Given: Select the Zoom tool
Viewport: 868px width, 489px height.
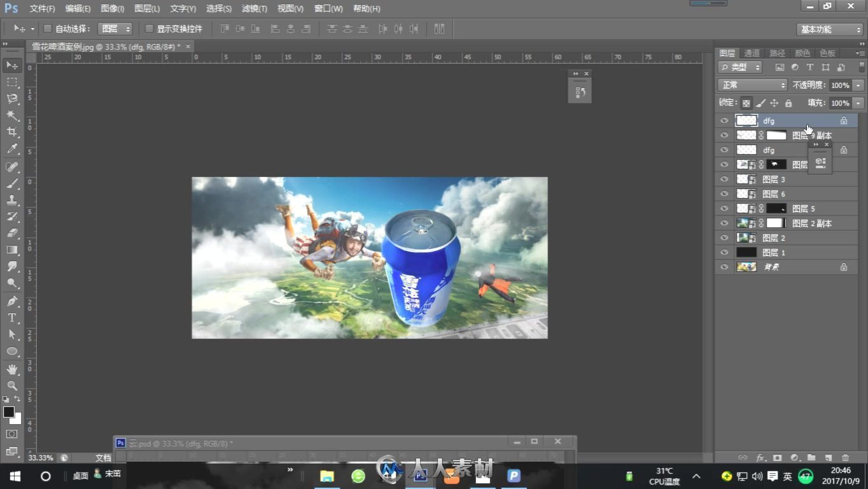Looking at the screenshot, I should [12, 386].
